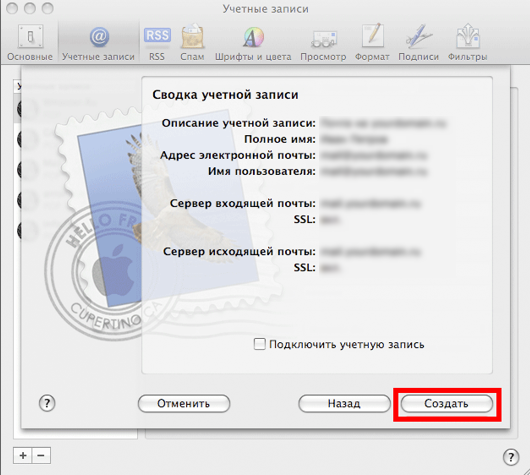Click the Сводка учетной записи heading
Screen dimensions: 530x475
225,95
